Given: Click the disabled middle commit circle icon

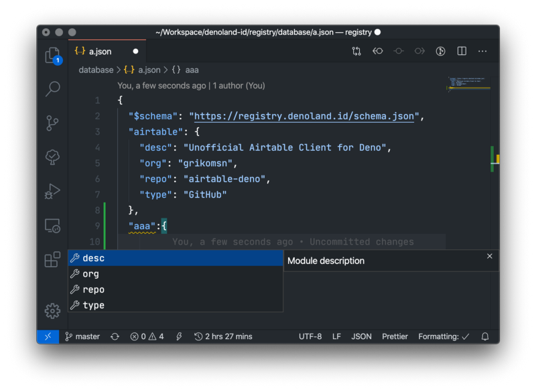Looking at the screenshot, I should click(399, 52).
